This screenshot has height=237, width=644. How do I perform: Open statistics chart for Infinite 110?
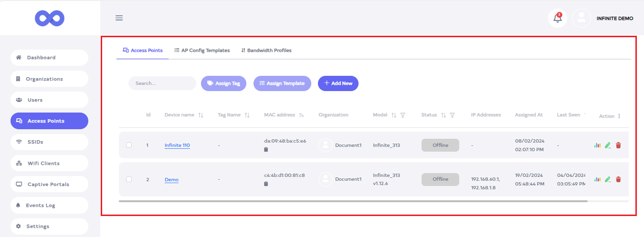[597, 145]
